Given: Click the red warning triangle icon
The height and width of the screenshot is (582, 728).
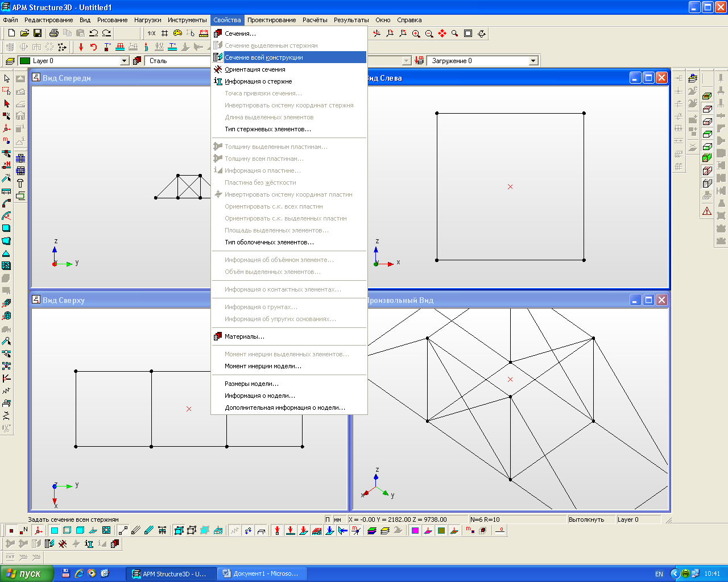Looking at the screenshot, I should [707, 211].
